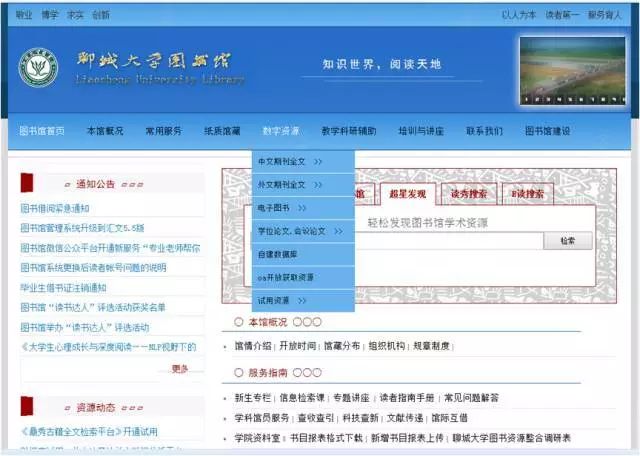Open 图书馆首页 in the navigation bar
640x456 pixels.
[x=42, y=131]
